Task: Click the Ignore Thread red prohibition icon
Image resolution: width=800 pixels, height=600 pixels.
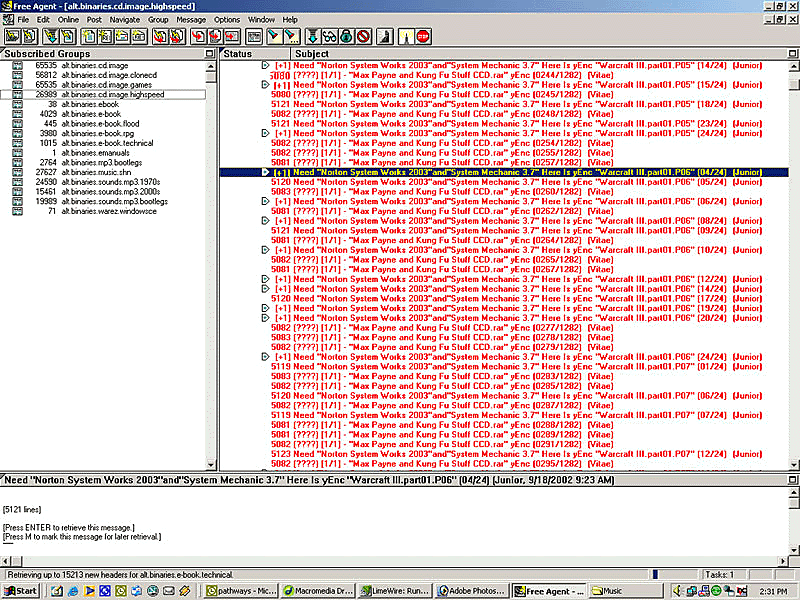Action: (x=363, y=36)
